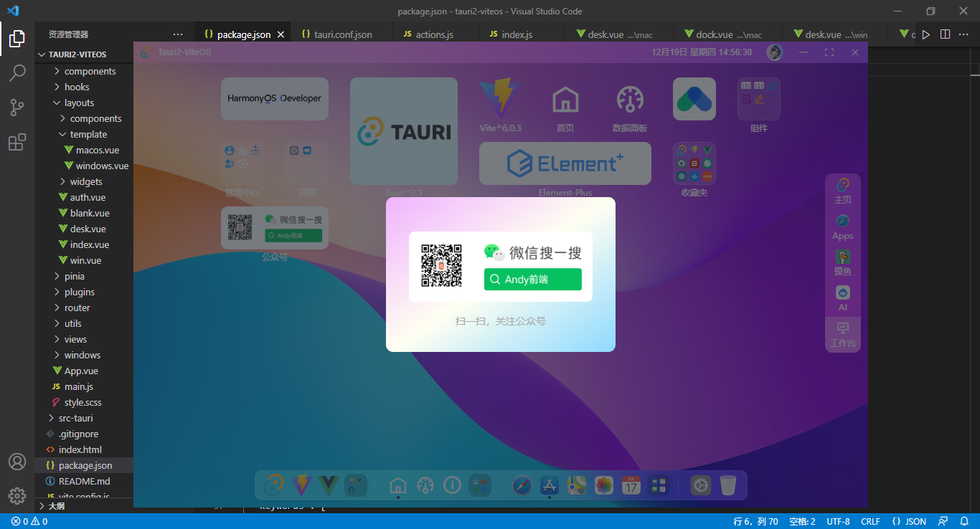Open the home icon in the dock
Screen dimensions: 980x529
point(398,485)
